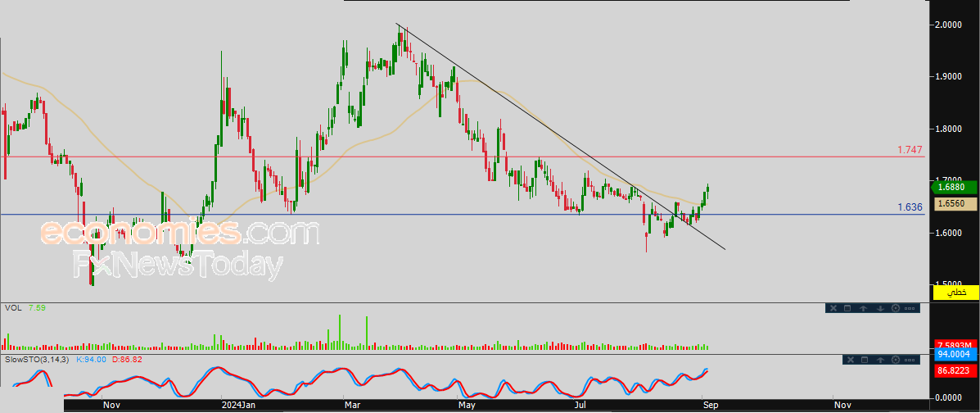Open VOL panel more-options menu
The height and width of the screenshot is (413, 980).
910,308
